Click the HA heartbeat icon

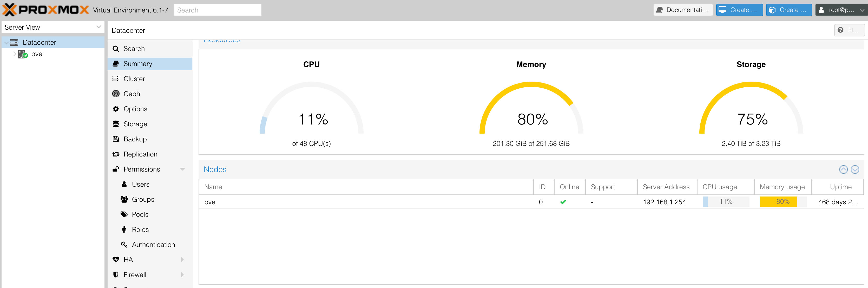[x=116, y=259]
